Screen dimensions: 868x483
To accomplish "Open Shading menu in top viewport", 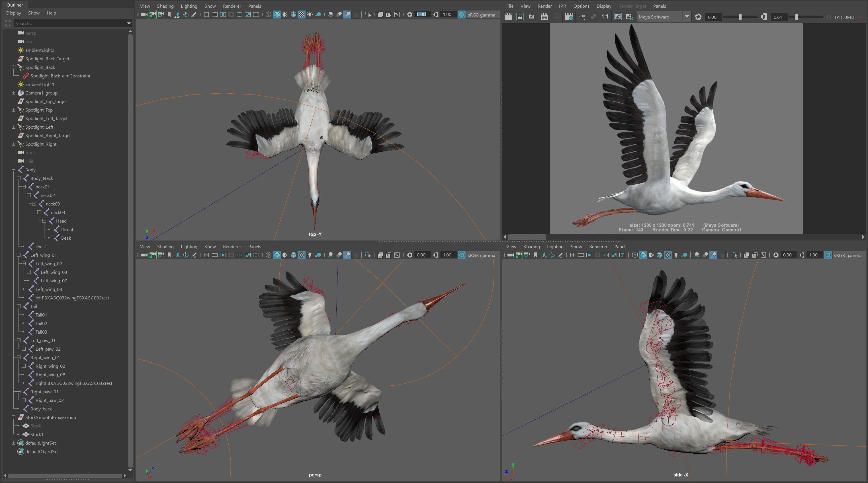I will tap(165, 6).
